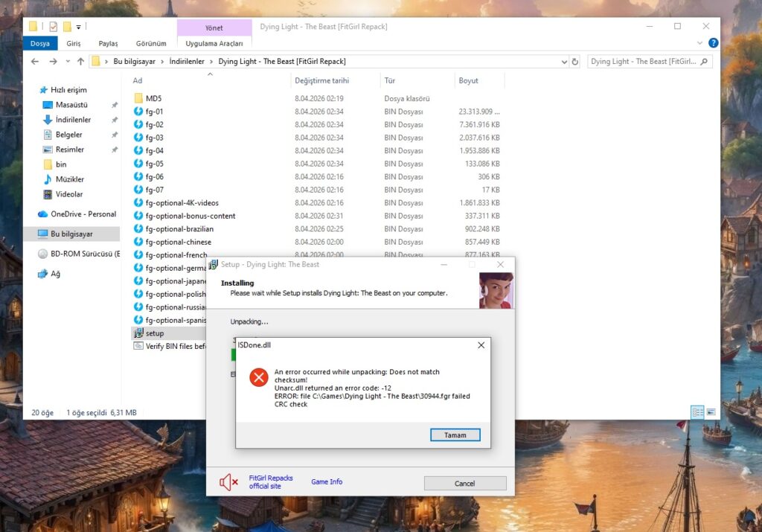The height and width of the screenshot is (532, 762).
Task: Select the fg-optional-4K-videos file
Action: 176,202
